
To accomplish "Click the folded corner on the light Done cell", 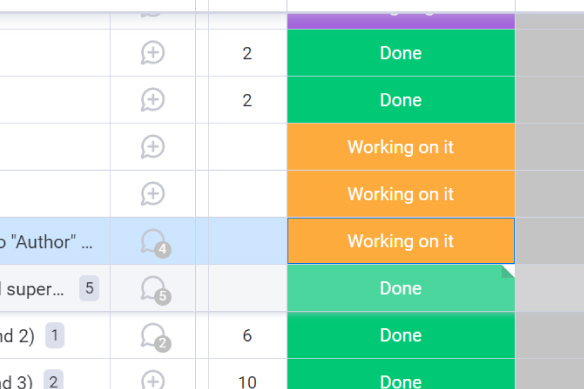I will (x=509, y=271).
